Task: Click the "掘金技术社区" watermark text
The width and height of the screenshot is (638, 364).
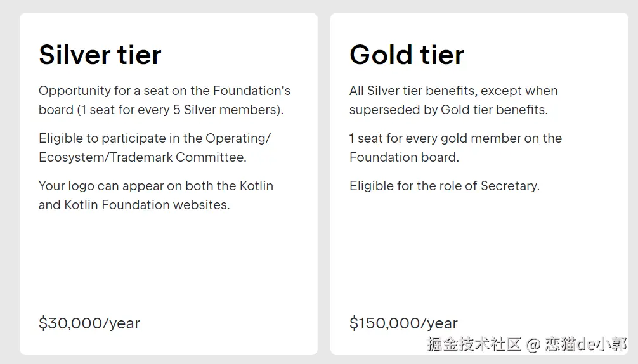Action: point(474,344)
